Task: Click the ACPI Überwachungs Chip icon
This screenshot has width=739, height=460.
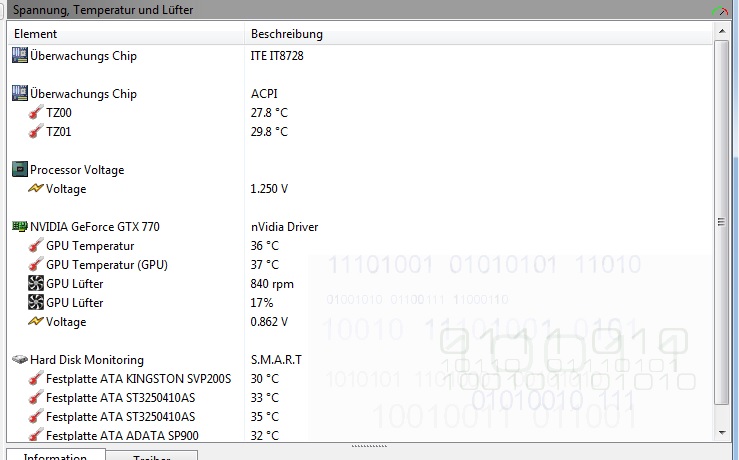Action: (x=19, y=93)
